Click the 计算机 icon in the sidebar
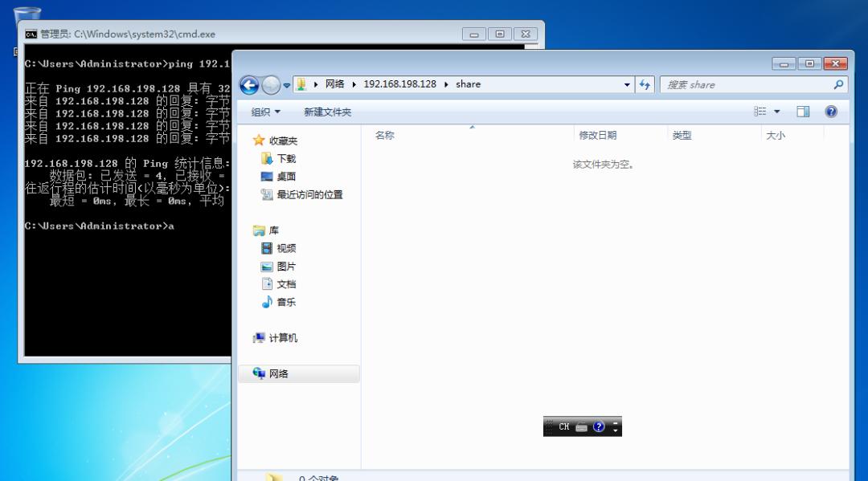868x481 pixels. [259, 338]
